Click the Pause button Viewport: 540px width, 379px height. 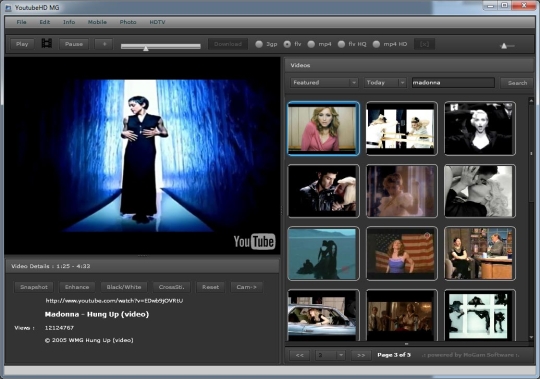[x=74, y=44]
